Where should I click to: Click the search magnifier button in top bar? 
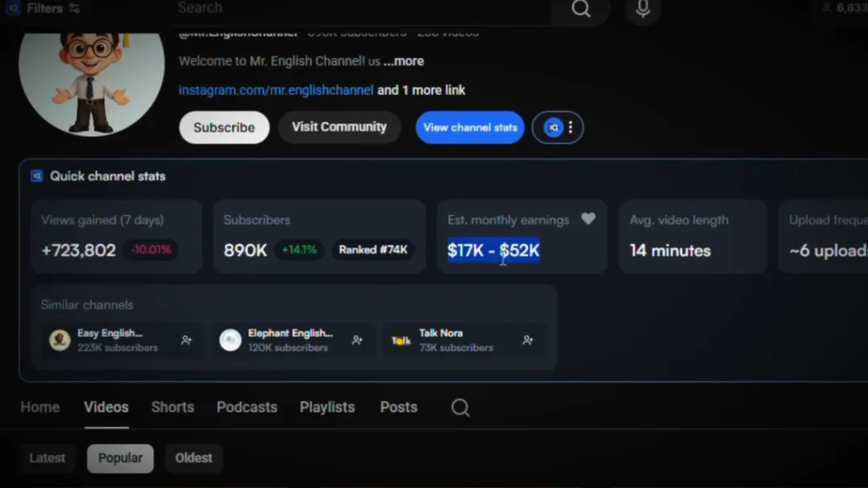point(581,8)
